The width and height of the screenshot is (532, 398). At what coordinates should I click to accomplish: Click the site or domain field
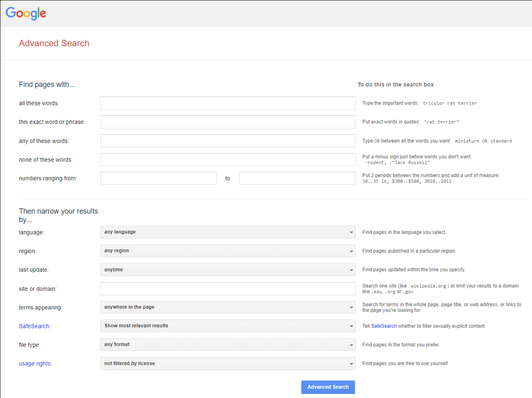click(227, 289)
